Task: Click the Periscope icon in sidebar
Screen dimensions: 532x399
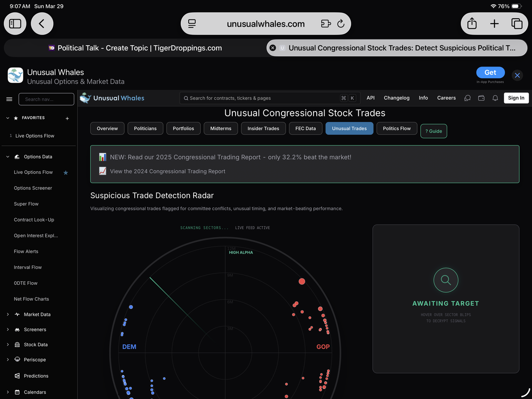Action: tap(17, 360)
